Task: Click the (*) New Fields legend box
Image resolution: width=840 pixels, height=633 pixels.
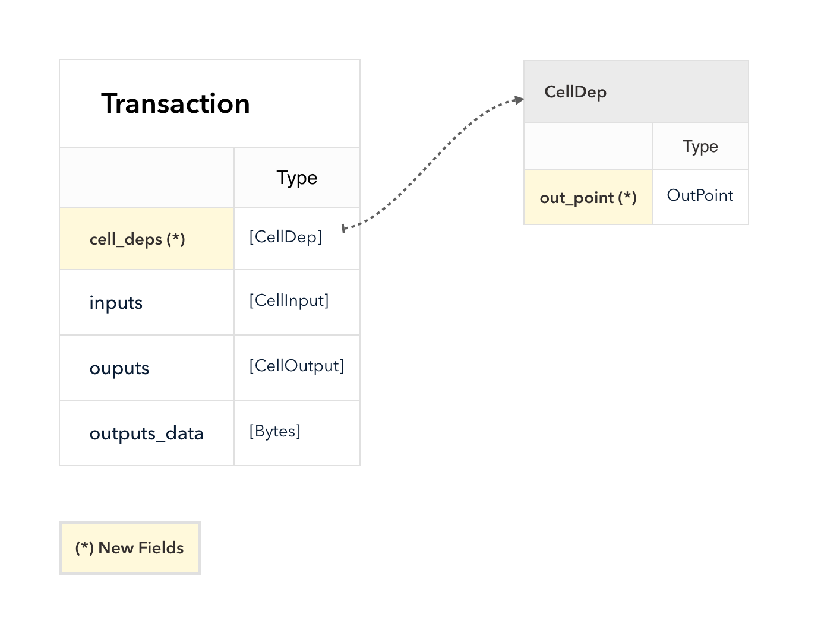Action: 130,548
